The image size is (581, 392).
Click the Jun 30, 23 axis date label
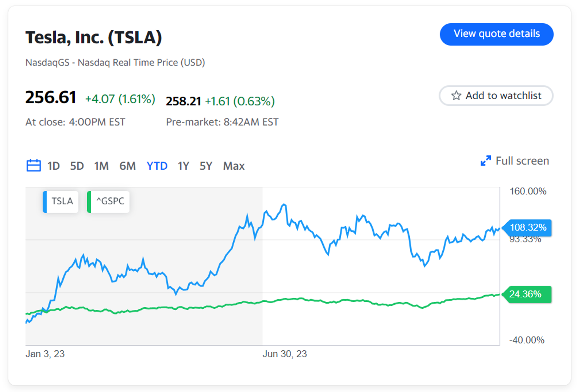[285, 354]
